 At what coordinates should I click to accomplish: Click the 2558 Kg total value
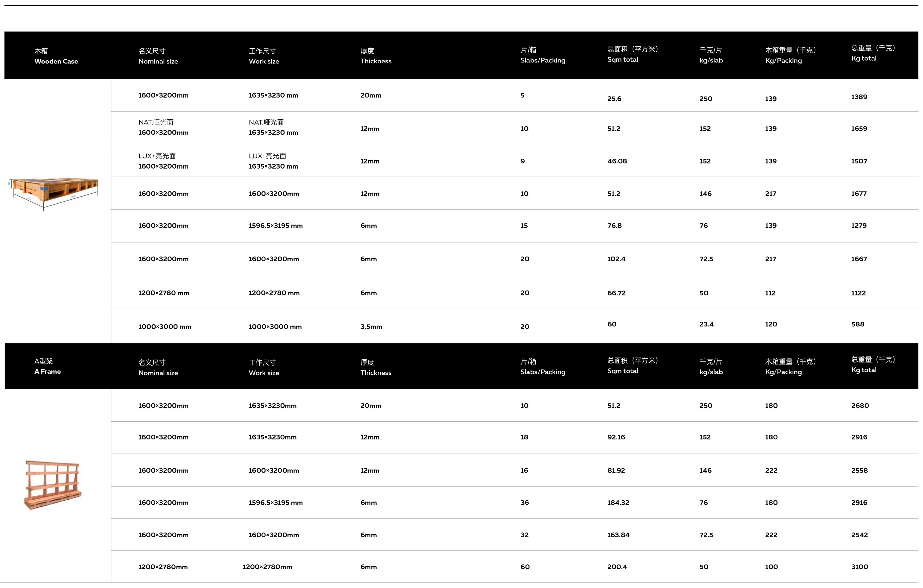(x=859, y=471)
